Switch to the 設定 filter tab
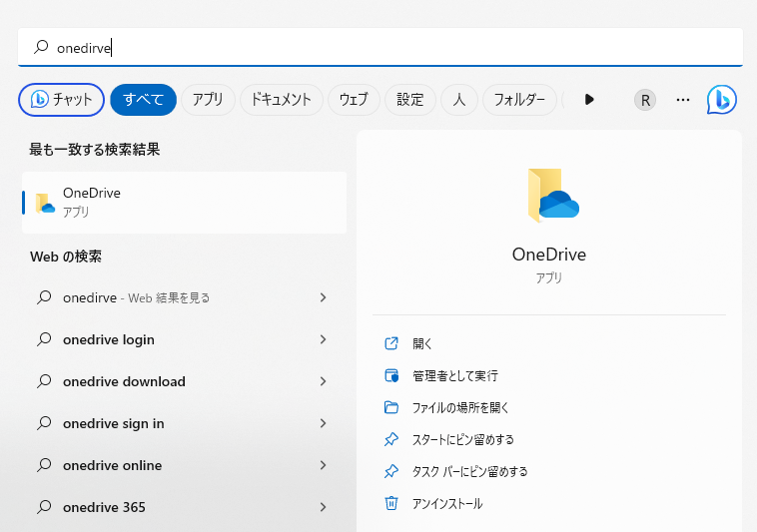 410,100
